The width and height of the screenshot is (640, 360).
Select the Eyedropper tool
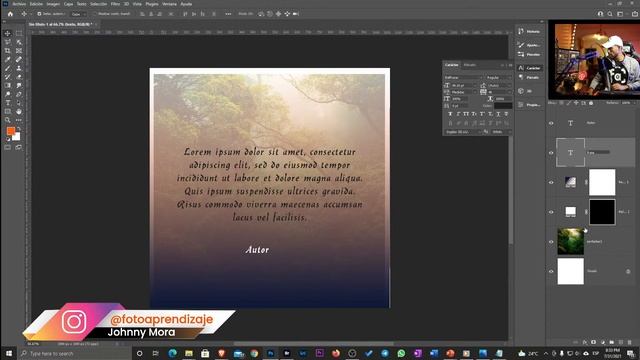tap(7, 60)
